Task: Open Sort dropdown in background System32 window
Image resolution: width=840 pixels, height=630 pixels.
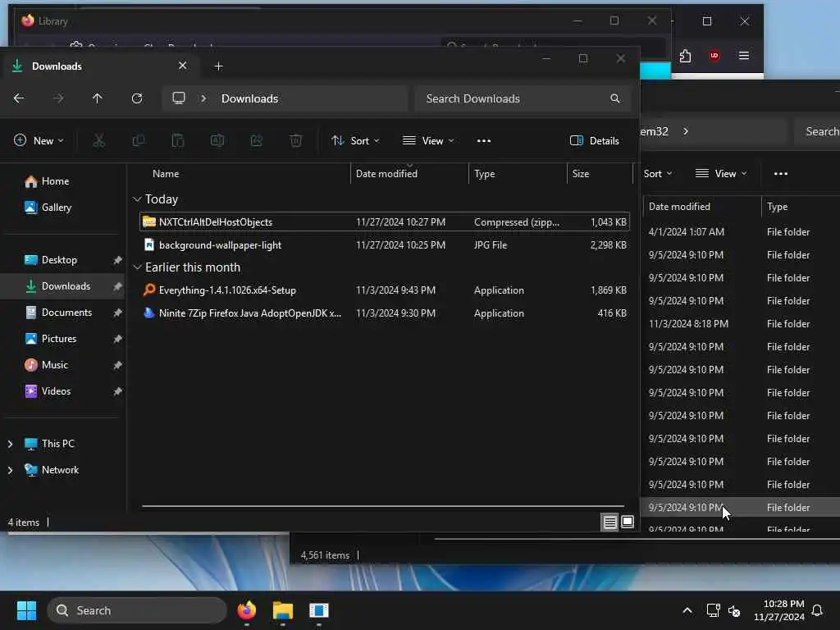Action: point(658,174)
